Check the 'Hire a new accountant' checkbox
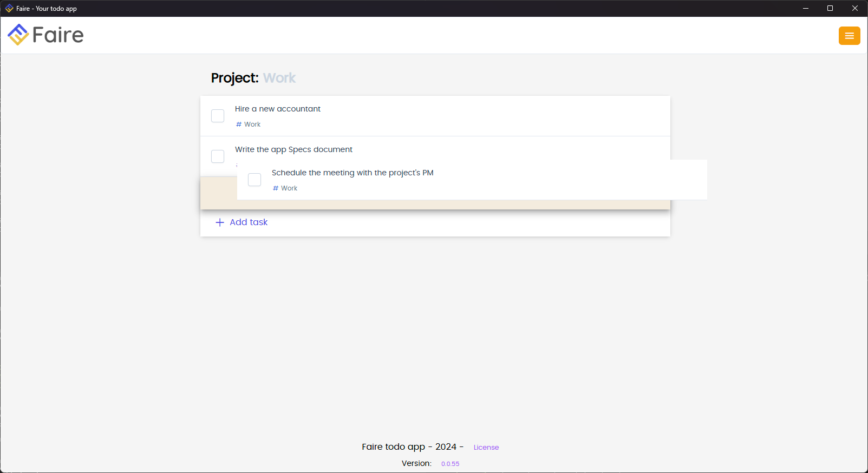Image resolution: width=868 pixels, height=473 pixels. click(218, 116)
